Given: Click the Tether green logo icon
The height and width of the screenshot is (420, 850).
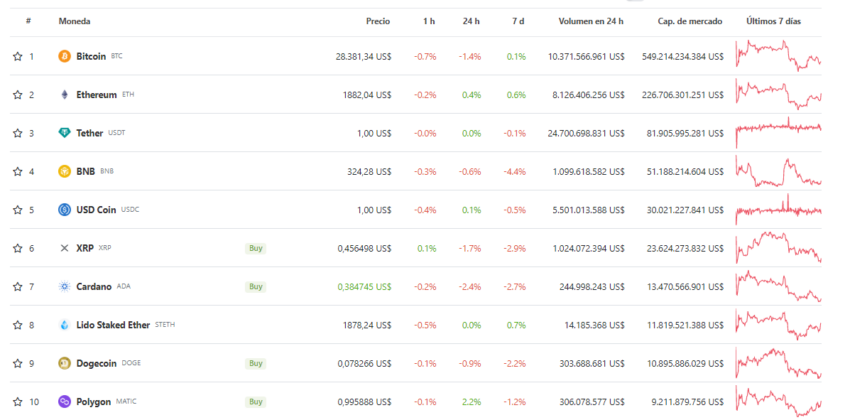Looking at the screenshot, I should pyautogui.click(x=65, y=133).
